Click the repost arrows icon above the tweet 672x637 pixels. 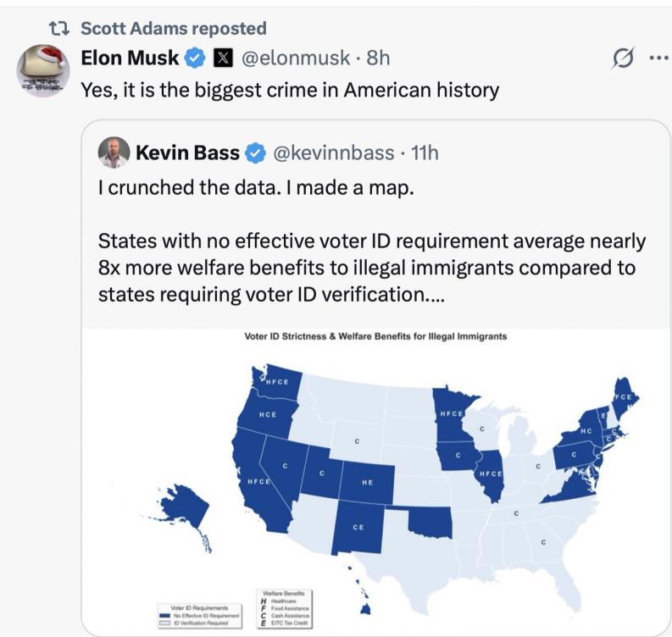tap(60, 29)
